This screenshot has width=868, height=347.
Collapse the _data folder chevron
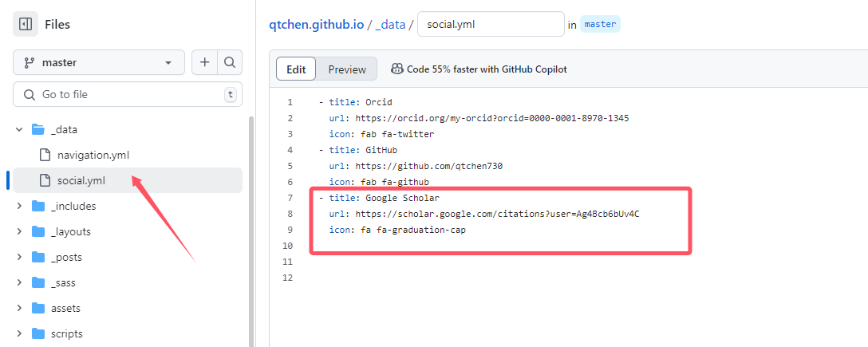19,129
